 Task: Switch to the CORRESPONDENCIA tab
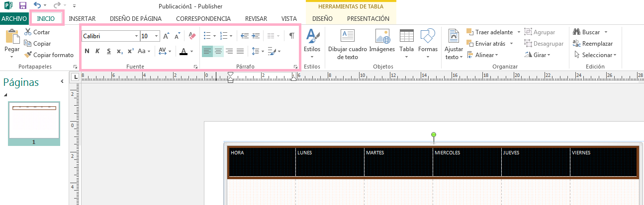[203, 18]
